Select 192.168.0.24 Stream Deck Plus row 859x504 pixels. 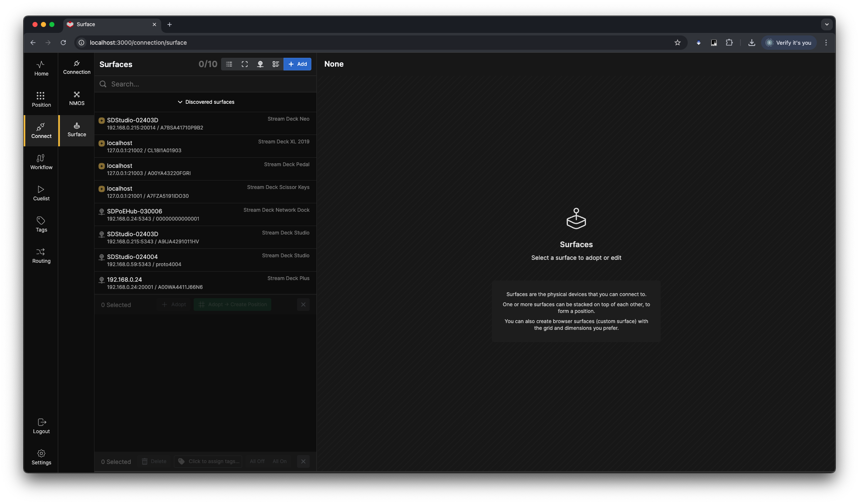[x=205, y=283]
